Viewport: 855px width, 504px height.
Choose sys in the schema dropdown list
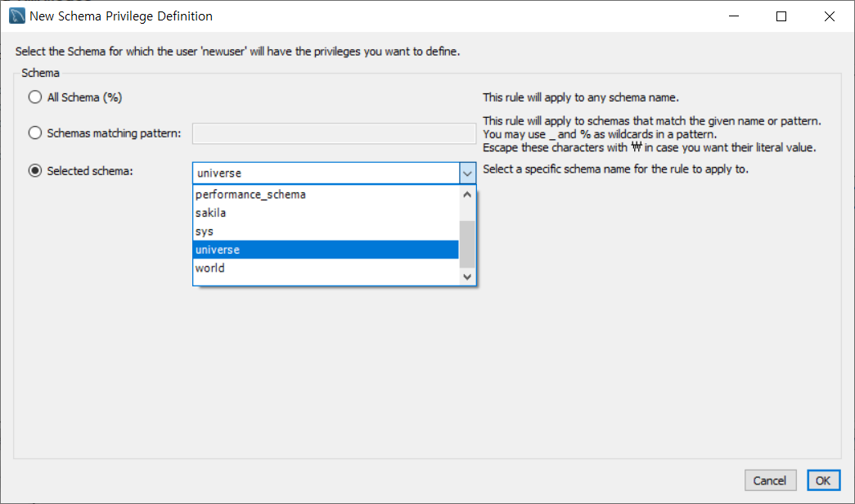[326, 232]
